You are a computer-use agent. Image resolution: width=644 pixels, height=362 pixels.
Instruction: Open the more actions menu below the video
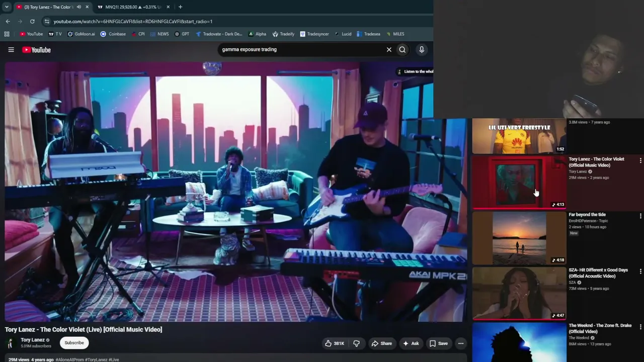point(460,343)
